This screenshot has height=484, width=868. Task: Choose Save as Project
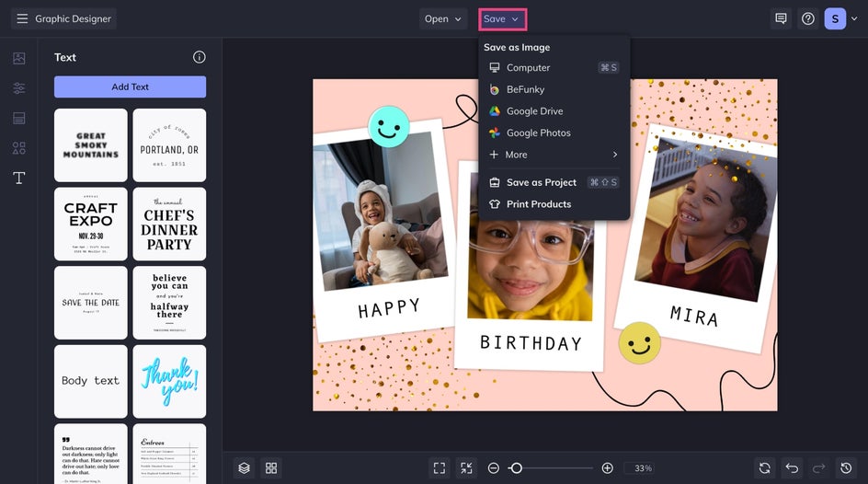click(x=554, y=182)
